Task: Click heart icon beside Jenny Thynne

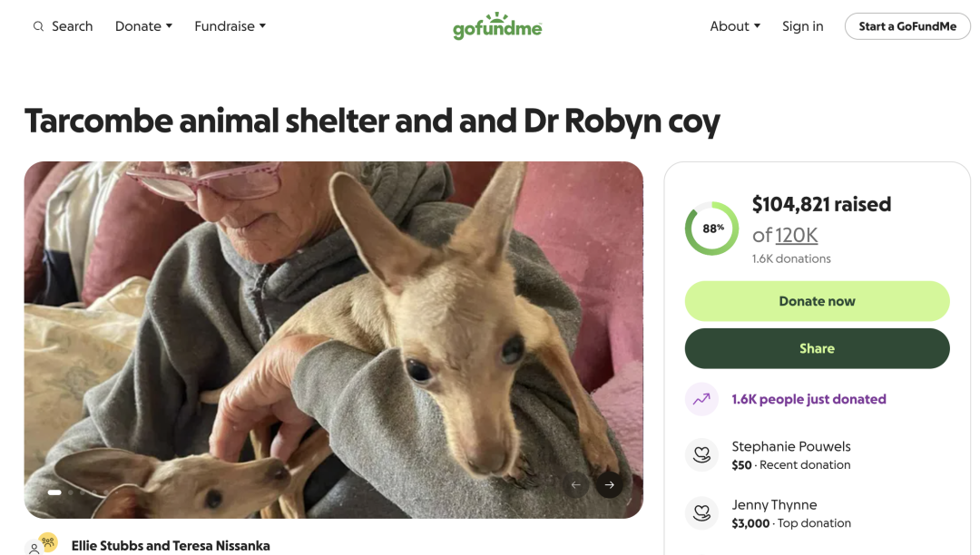Action: point(701,513)
